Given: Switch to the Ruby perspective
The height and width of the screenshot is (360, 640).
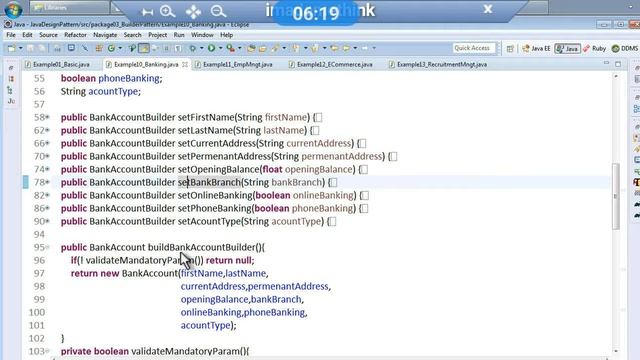Looking at the screenshot, I should click(595, 49).
